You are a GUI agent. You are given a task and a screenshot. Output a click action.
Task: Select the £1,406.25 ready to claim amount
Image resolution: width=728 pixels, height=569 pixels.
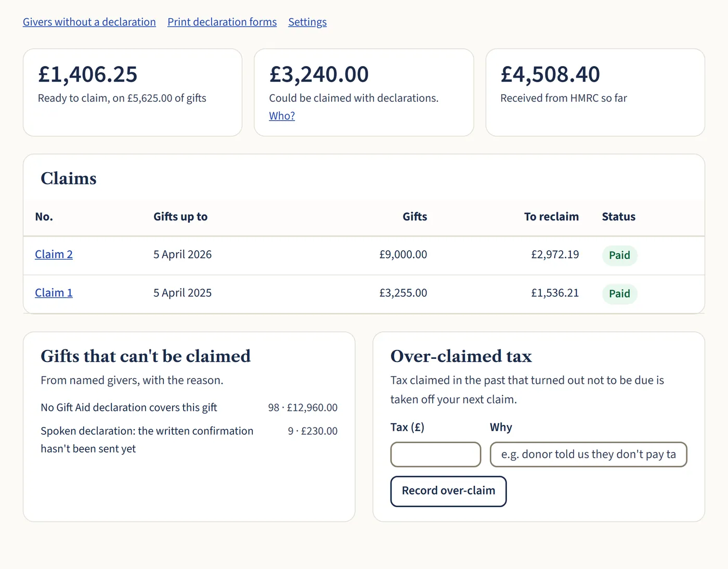tap(88, 74)
